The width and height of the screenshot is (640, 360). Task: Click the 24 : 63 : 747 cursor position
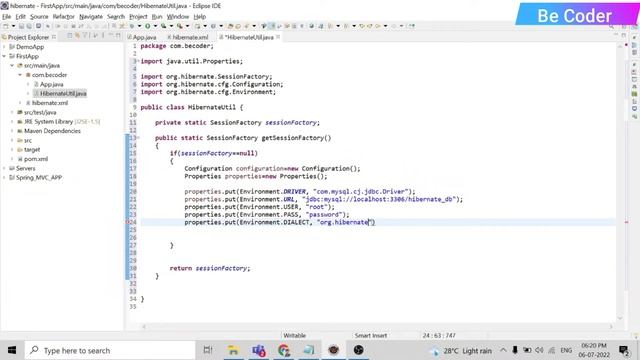(x=439, y=336)
